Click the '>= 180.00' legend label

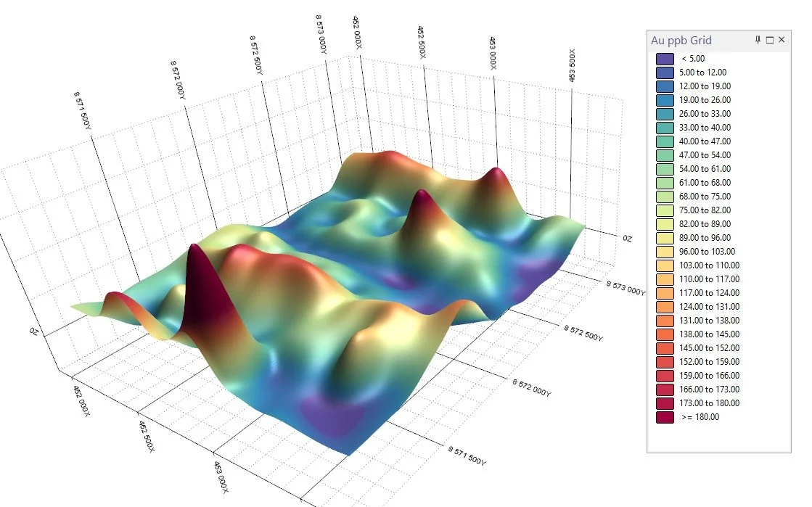[x=700, y=417]
